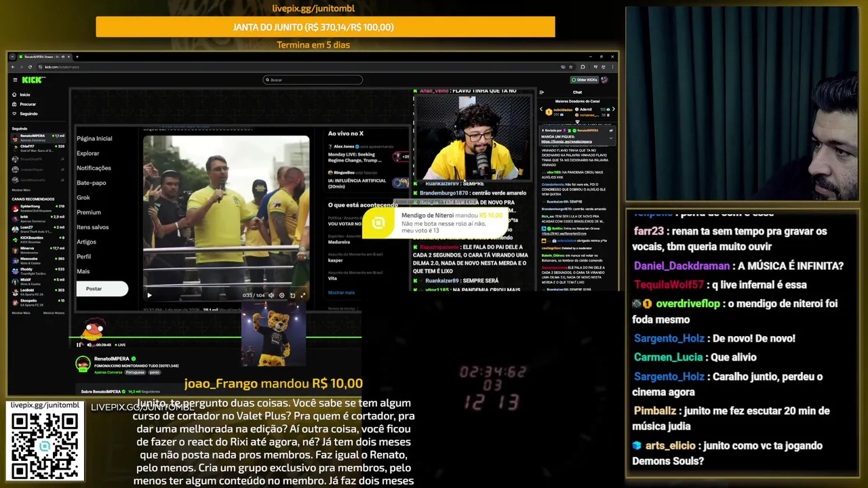Close the RenatoIMPERA browser tab
868x488 pixels.
(x=70, y=57)
